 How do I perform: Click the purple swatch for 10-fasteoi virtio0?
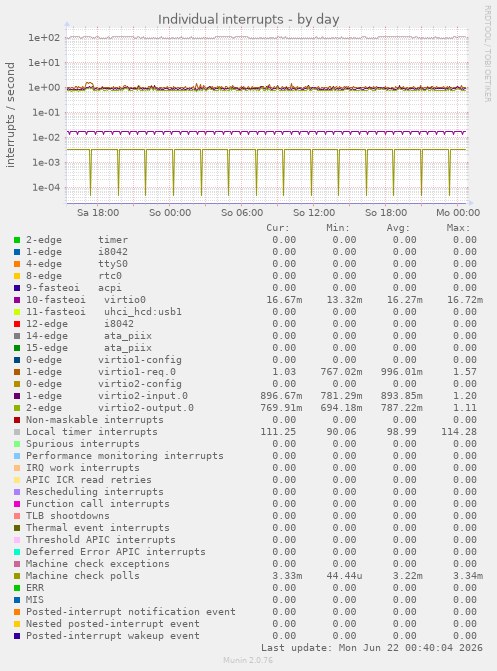(17, 300)
